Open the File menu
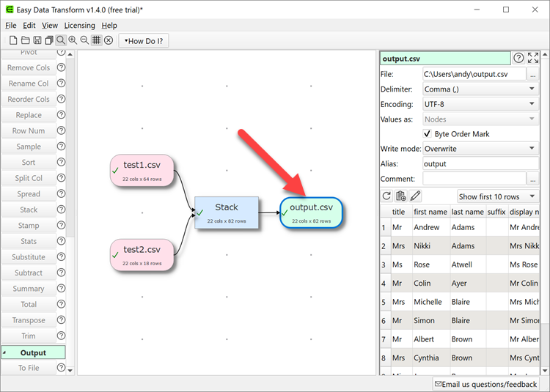This screenshot has height=392, width=550. pos(11,26)
